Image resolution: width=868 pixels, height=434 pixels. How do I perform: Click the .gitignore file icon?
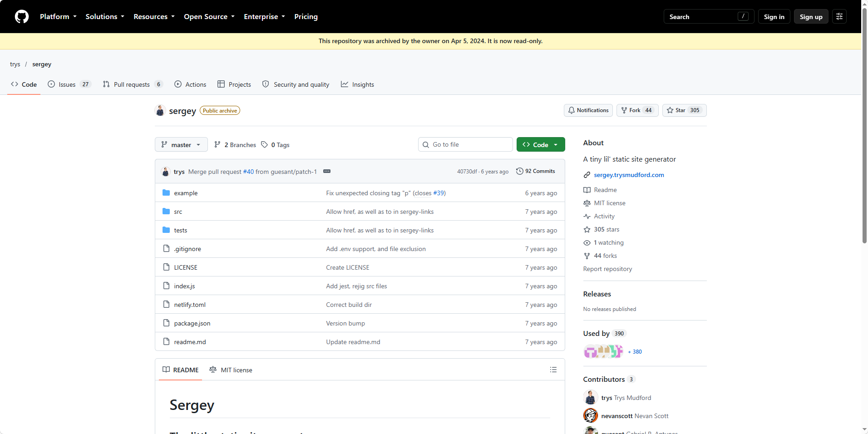(166, 248)
